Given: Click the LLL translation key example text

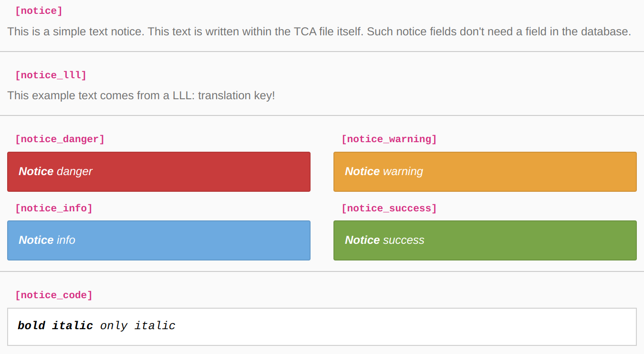Looking at the screenshot, I should coord(141,95).
